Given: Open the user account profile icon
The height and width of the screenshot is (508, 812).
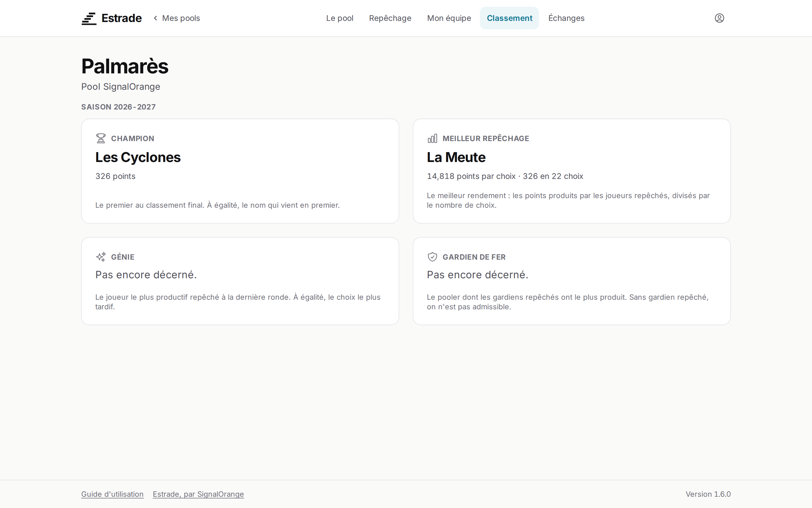Looking at the screenshot, I should [719, 18].
